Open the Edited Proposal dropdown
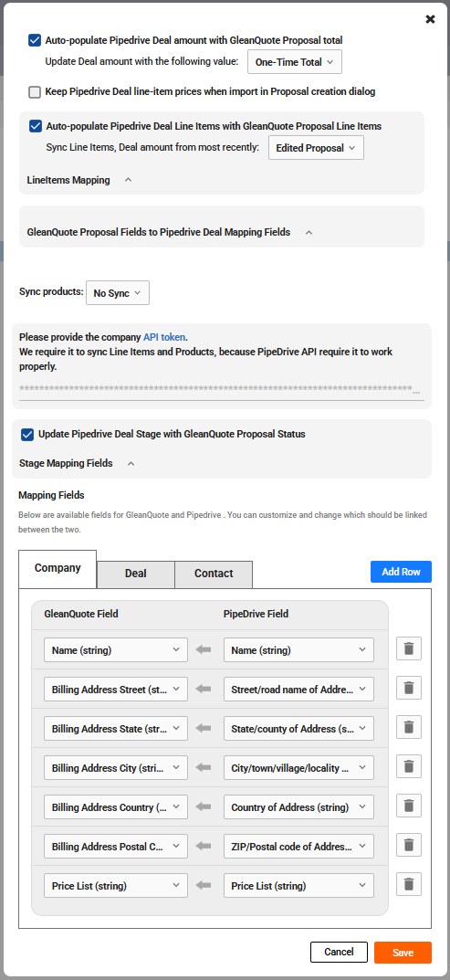Screen dimensions: 450x980 pos(316,148)
